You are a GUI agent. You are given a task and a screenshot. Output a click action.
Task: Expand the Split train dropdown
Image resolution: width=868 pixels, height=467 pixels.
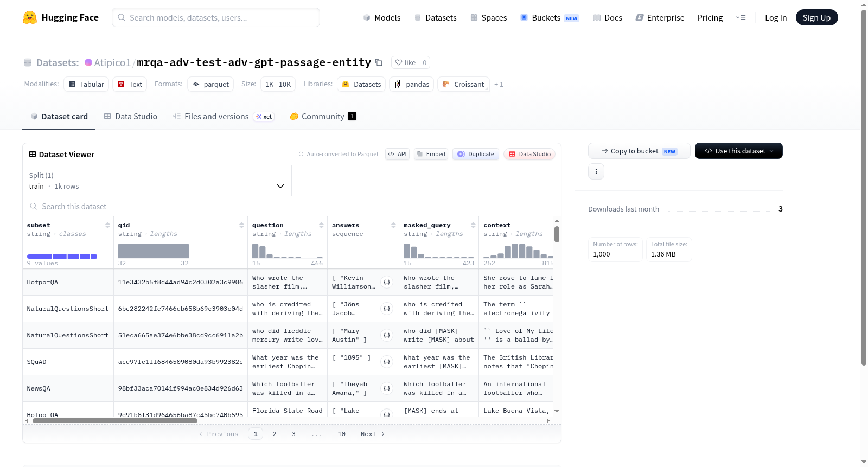157,181
